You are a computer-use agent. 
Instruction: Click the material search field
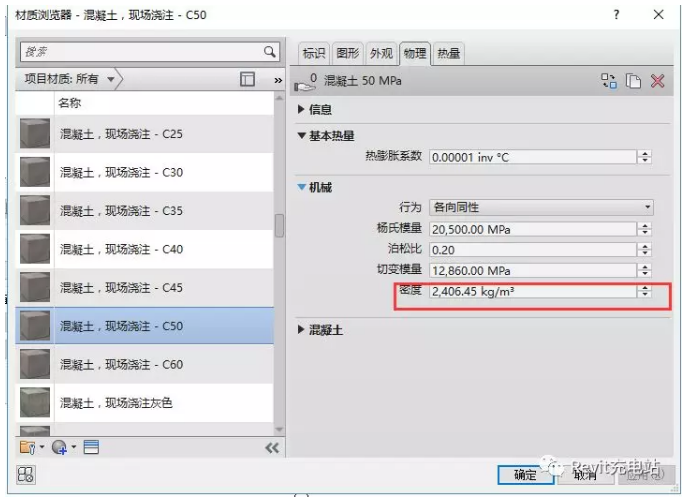142,52
